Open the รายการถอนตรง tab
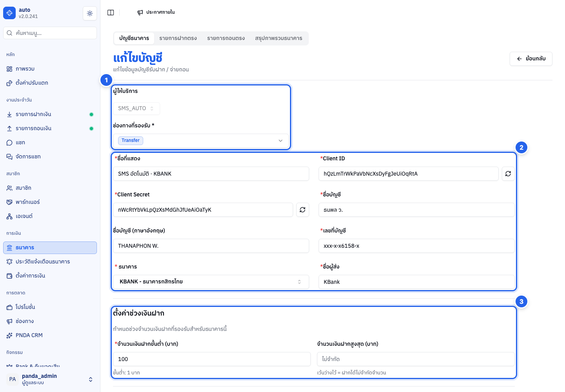 (226, 38)
